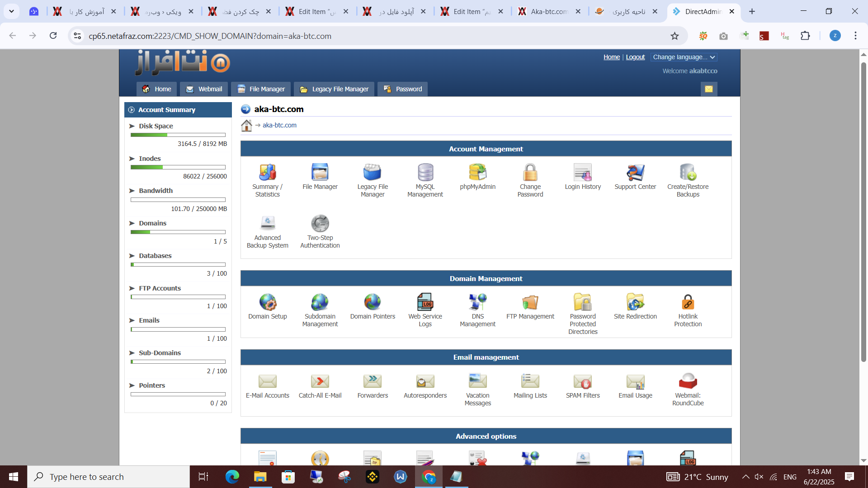Click the Netafraz logo

183,62
